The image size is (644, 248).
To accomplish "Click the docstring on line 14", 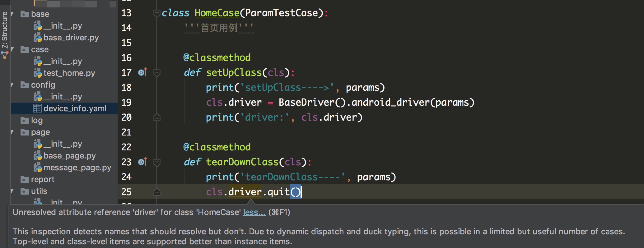I will click(219, 28).
